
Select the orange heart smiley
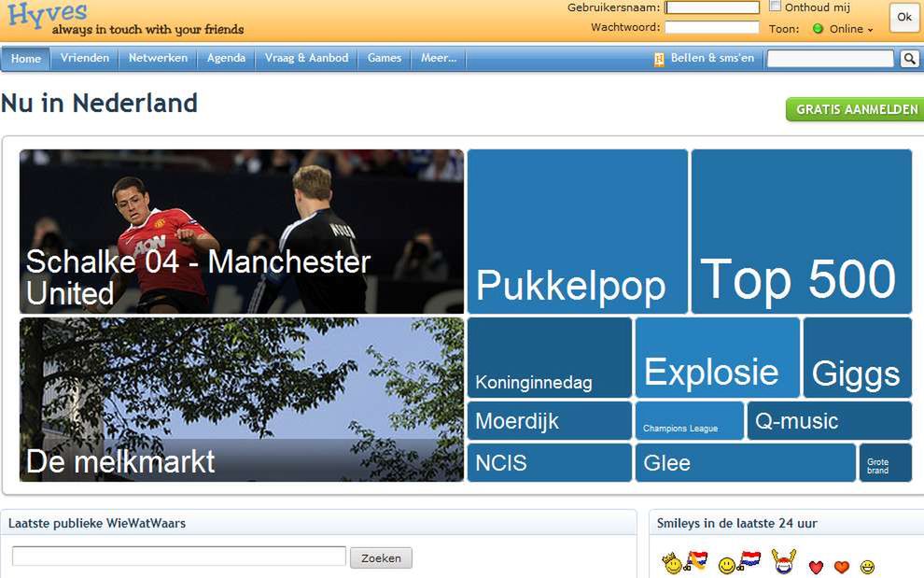(842, 567)
